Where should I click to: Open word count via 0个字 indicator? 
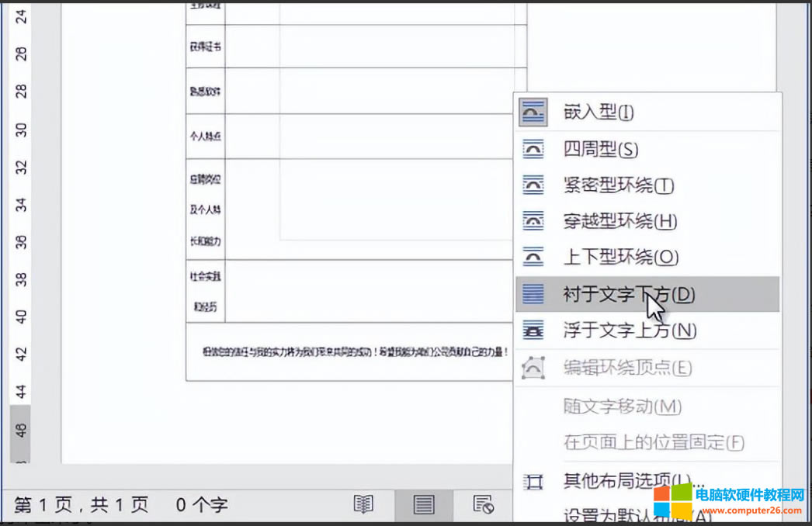point(201,506)
